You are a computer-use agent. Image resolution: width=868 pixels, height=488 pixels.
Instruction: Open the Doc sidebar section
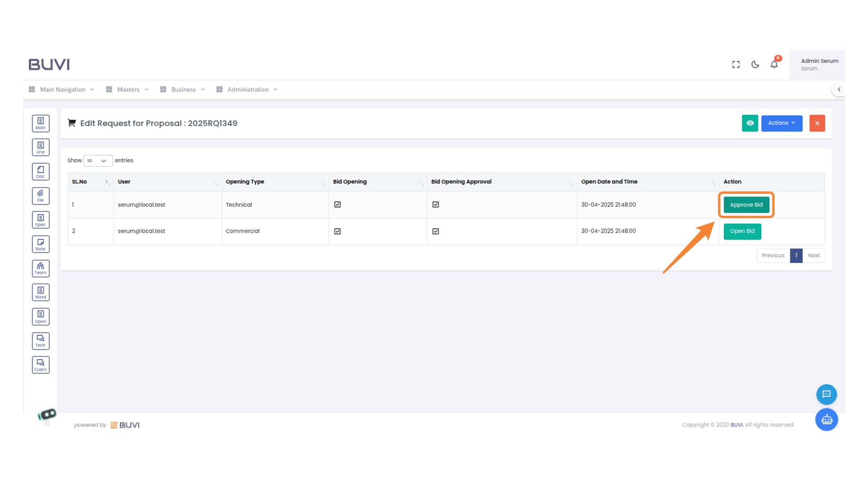point(41,172)
